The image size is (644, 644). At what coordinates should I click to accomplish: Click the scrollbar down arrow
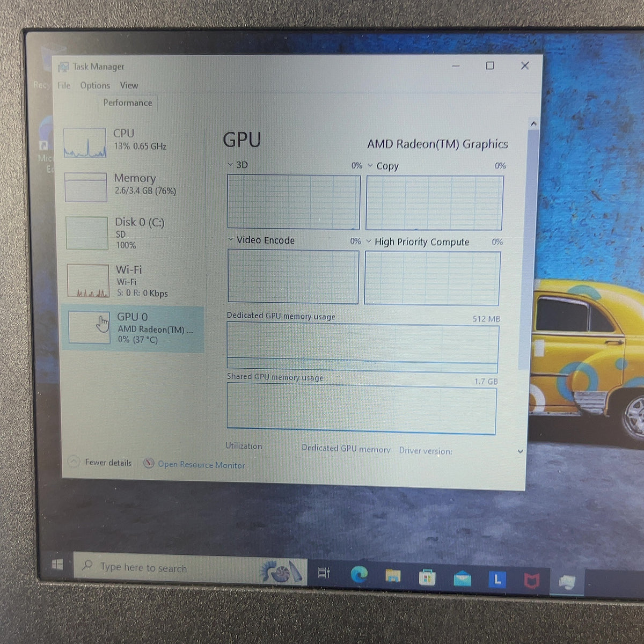click(x=520, y=451)
